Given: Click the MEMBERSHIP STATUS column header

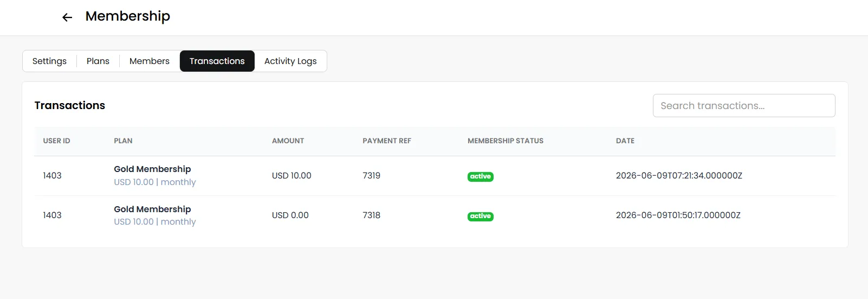Looking at the screenshot, I should tap(506, 141).
